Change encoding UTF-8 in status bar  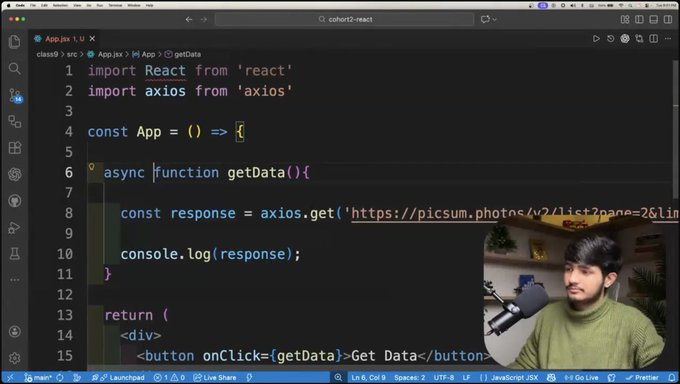click(444, 377)
